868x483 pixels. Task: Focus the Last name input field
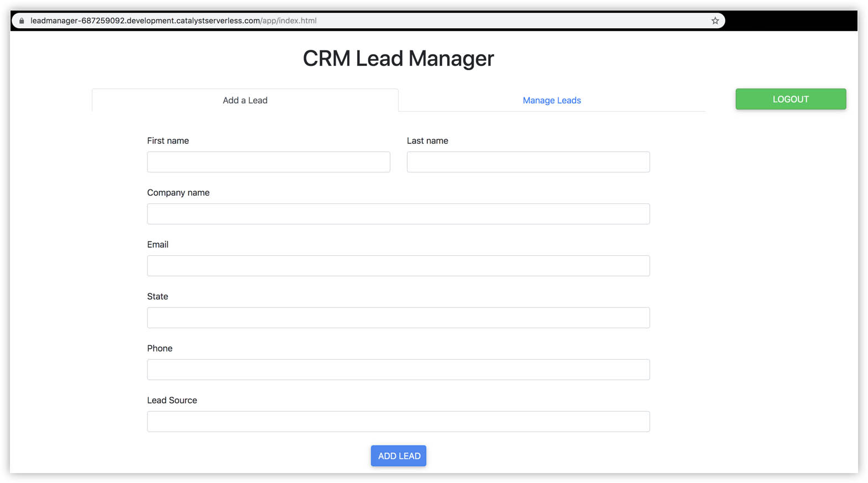coord(529,162)
